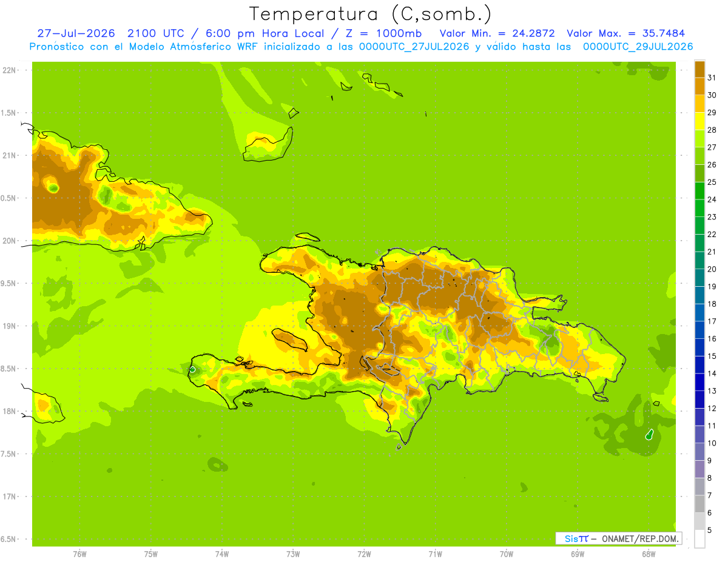The width and height of the screenshot is (728, 562).
Task: Click the 72W longitude axis label
Action: (x=364, y=554)
